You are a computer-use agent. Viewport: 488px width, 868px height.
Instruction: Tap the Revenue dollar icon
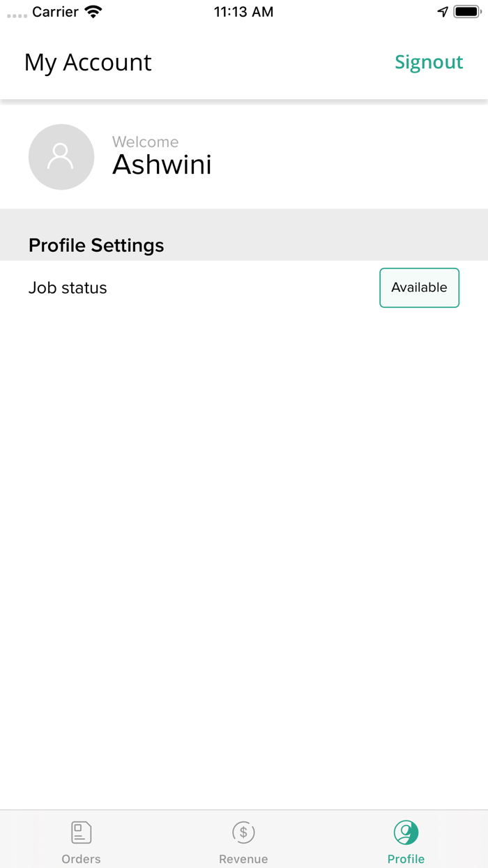click(243, 832)
